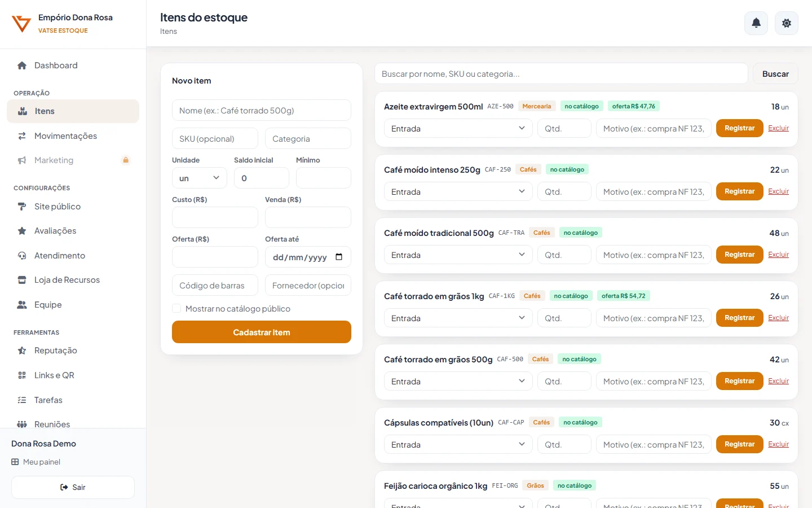
Task: Open Entrada dropdown for Azeite extravirgem 500ml
Action: [458, 128]
